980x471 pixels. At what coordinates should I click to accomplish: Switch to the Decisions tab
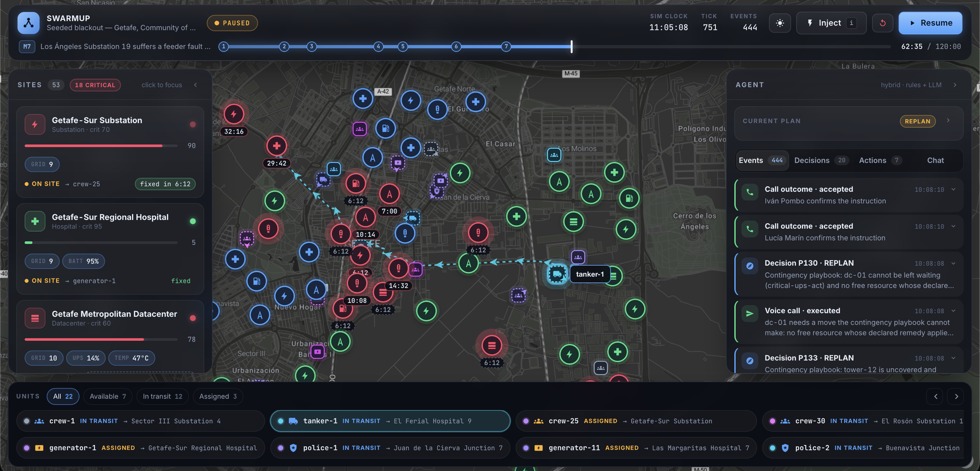(822, 160)
